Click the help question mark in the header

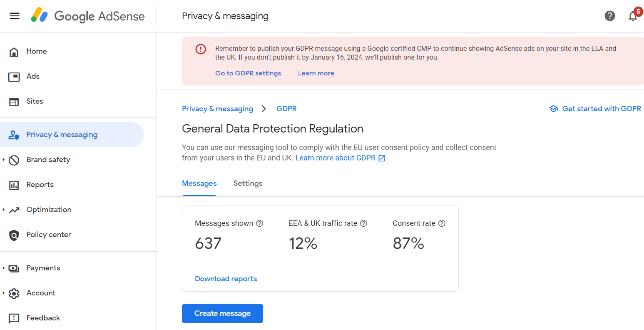click(610, 16)
